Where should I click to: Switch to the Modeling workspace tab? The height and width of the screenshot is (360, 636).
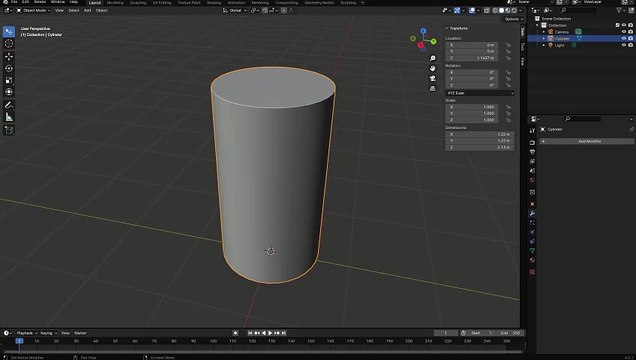pos(115,2)
